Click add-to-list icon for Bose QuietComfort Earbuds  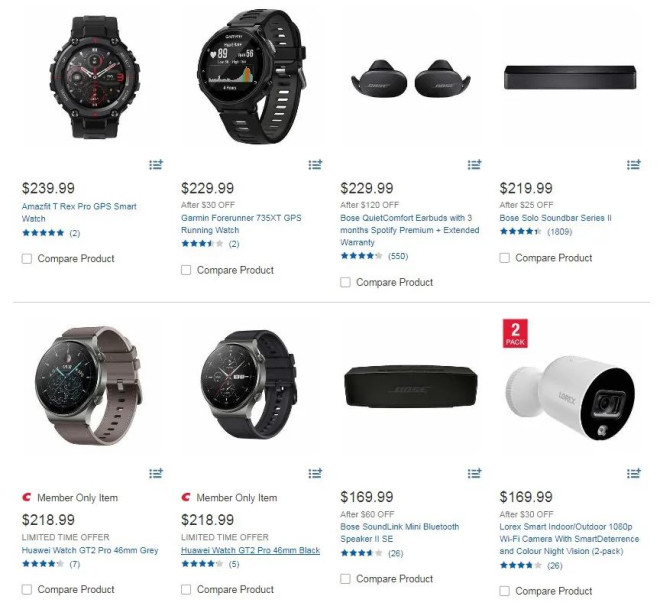474,165
